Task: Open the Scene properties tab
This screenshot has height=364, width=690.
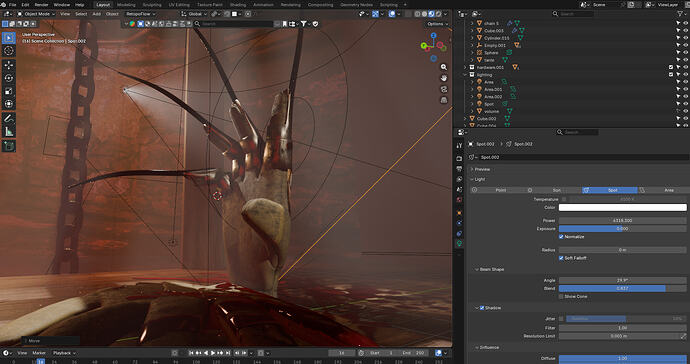Action: click(x=459, y=189)
